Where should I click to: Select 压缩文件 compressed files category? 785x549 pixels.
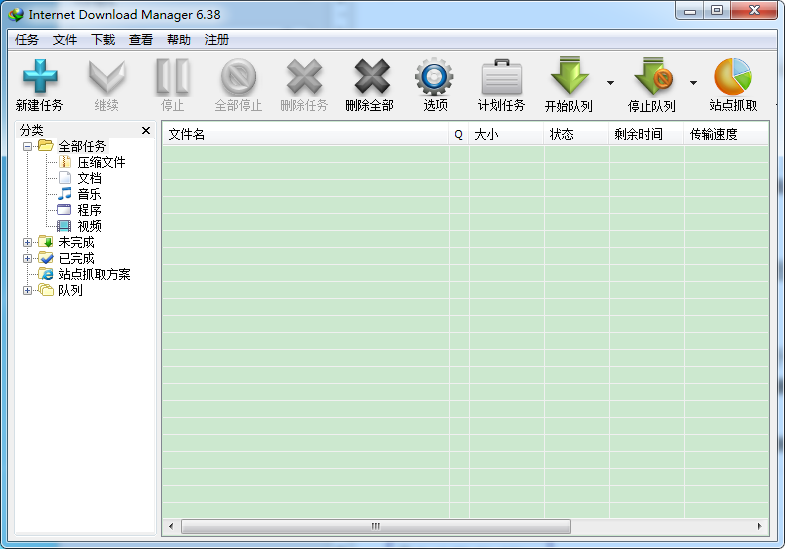[x=100, y=162]
